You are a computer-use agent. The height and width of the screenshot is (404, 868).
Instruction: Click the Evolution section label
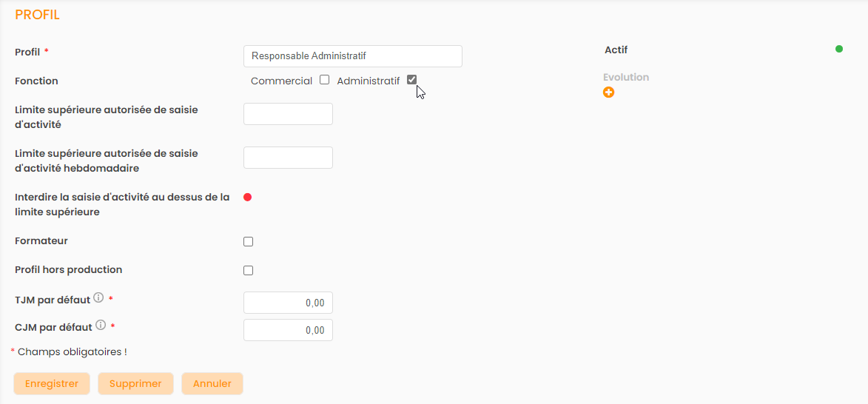[626, 77]
